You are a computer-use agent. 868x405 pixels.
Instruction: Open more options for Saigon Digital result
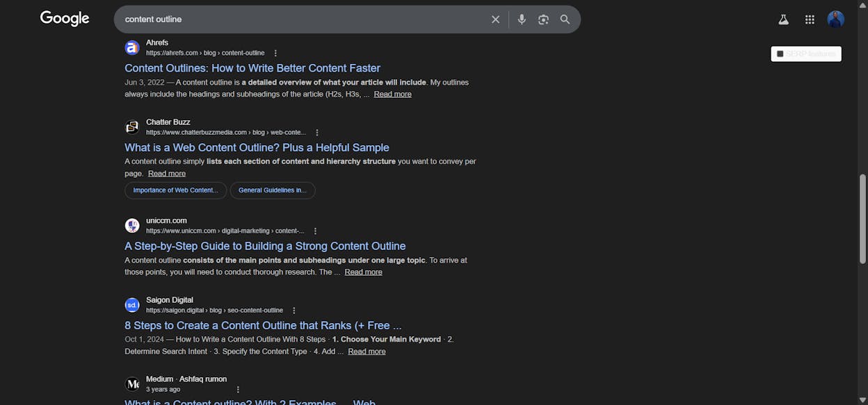294,311
